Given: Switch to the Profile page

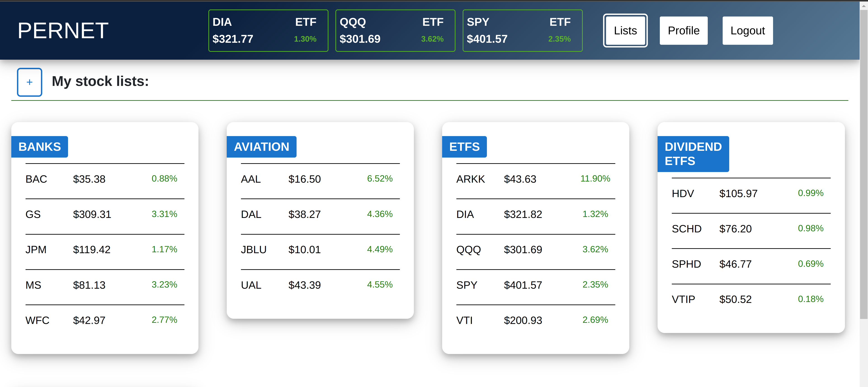Looking at the screenshot, I should pos(683,30).
